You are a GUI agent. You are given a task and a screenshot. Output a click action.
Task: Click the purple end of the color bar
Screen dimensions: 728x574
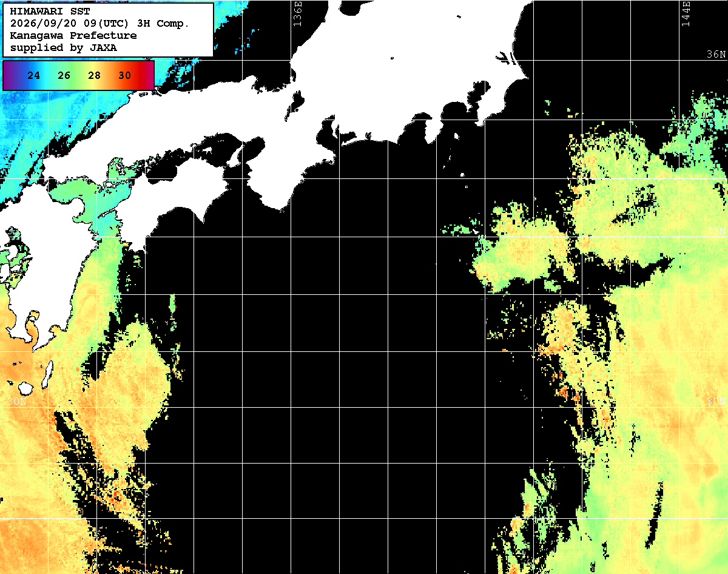[9, 75]
